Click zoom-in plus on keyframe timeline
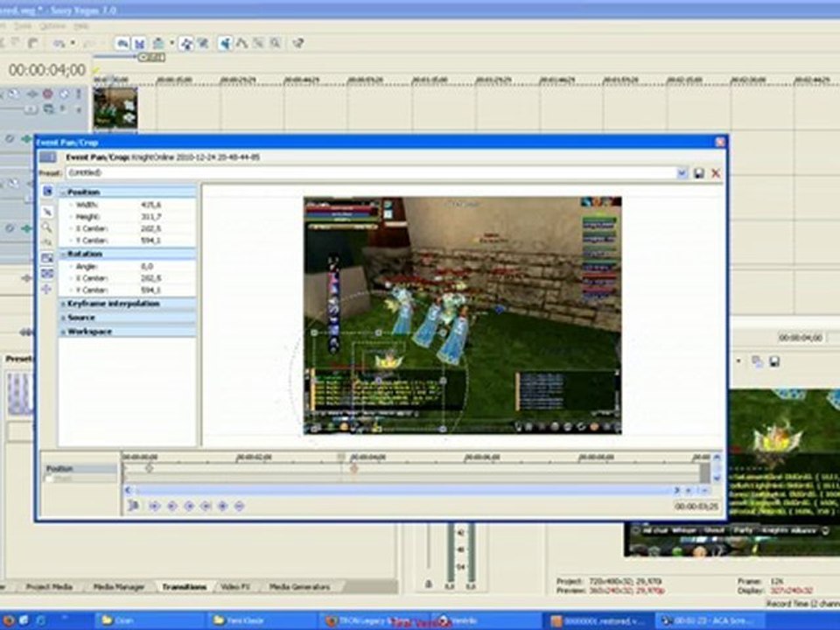Image resolution: width=840 pixels, height=630 pixels. coord(689,490)
